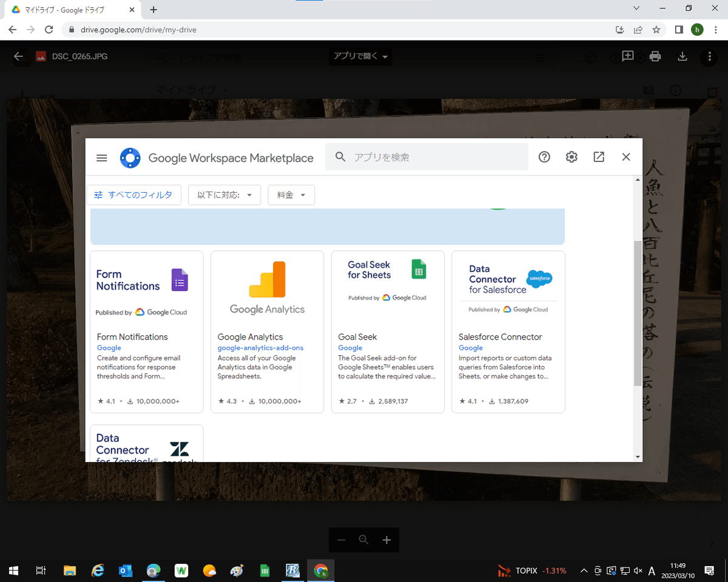Zoom out the image preview
The image size is (728, 582).
(x=341, y=540)
